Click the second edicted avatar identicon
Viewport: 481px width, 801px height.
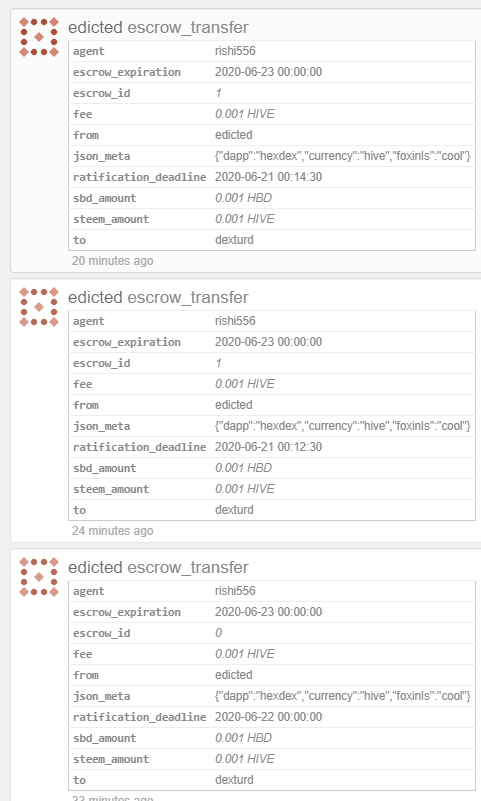39,307
